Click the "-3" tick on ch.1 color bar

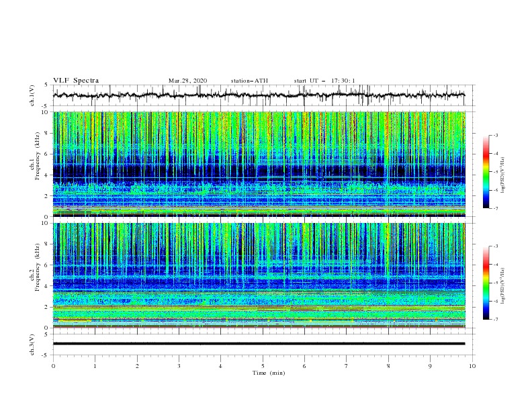pyautogui.click(x=496, y=135)
